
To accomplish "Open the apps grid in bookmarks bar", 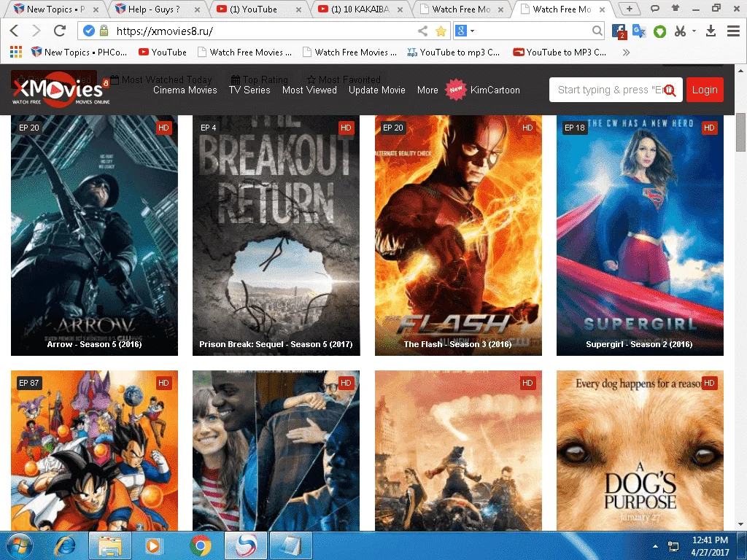I will pyautogui.click(x=16, y=52).
